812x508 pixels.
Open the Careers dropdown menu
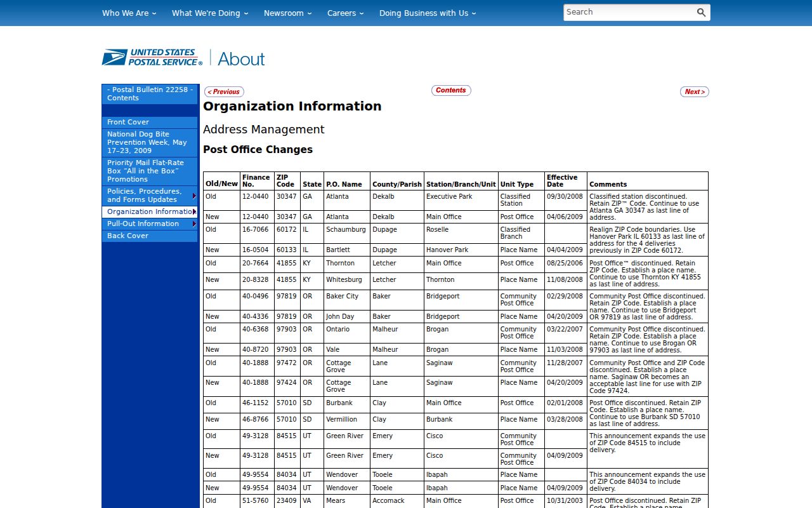click(346, 13)
